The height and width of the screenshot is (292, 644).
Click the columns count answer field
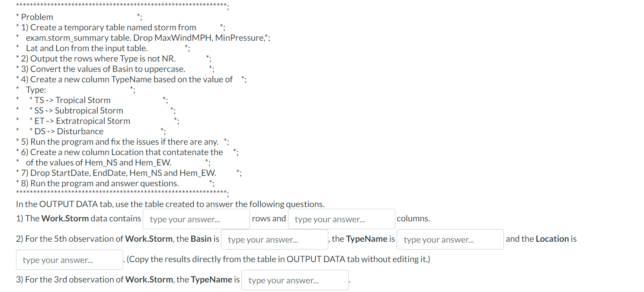pyautogui.click(x=341, y=219)
